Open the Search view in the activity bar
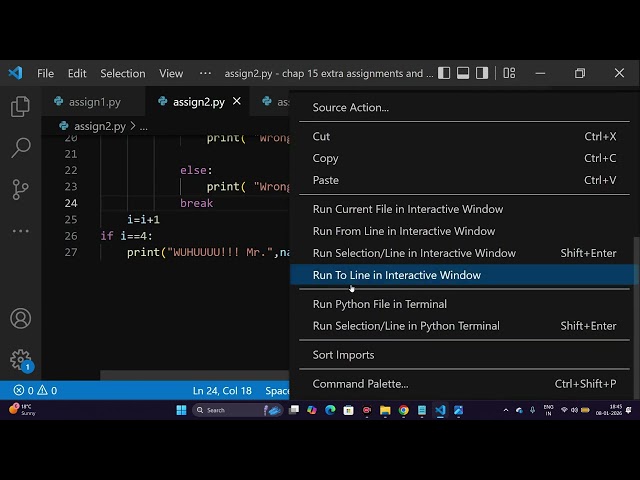This screenshot has width=640, height=480. coord(20,148)
